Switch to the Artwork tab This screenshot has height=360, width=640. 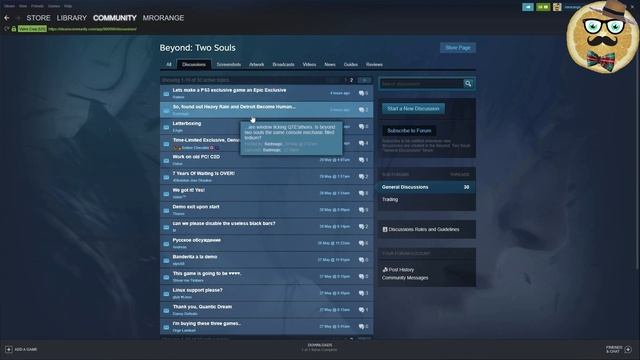coord(256,64)
